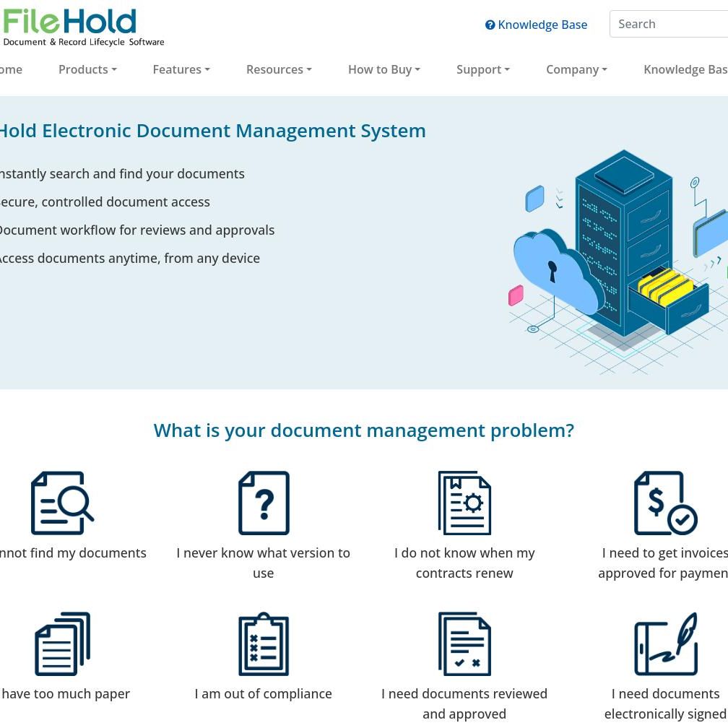
Task: Click the invoice approval dollar icon
Action: [x=665, y=503]
